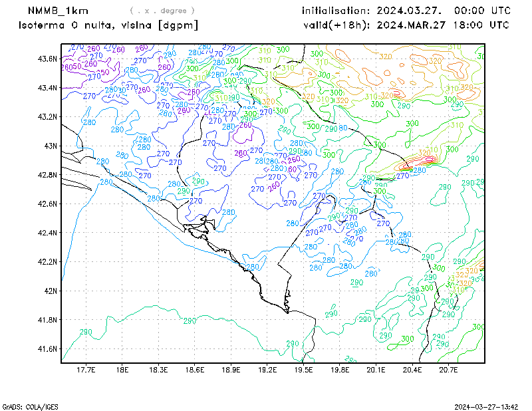Click the 42.2N latitude axis label
Image resolution: width=532 pixels, height=411 pixels.
coord(47,262)
